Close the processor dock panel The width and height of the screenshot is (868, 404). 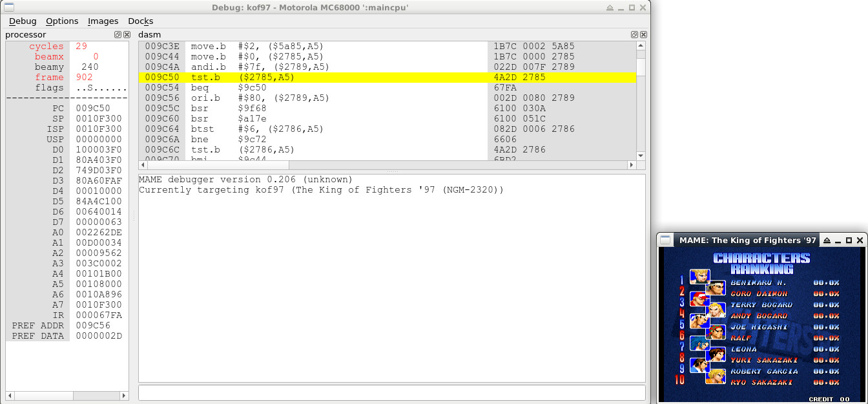coord(127,34)
